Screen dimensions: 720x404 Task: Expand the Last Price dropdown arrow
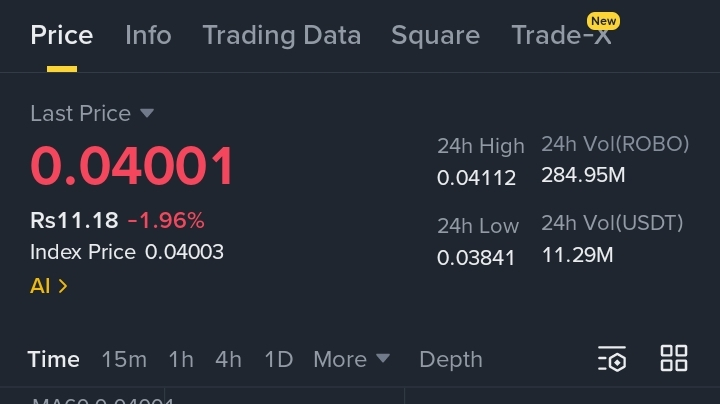click(147, 113)
